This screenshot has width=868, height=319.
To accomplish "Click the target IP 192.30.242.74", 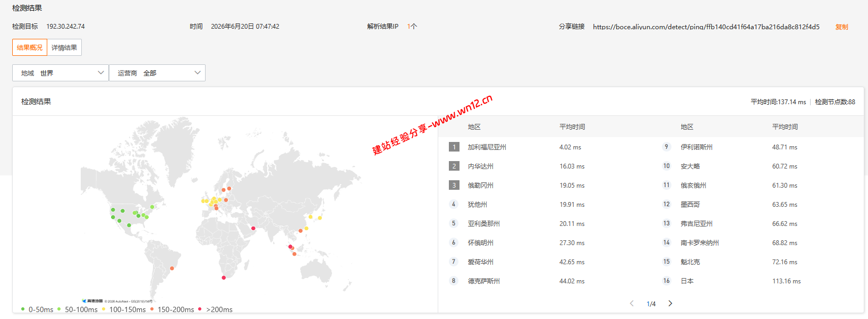I will click(65, 27).
